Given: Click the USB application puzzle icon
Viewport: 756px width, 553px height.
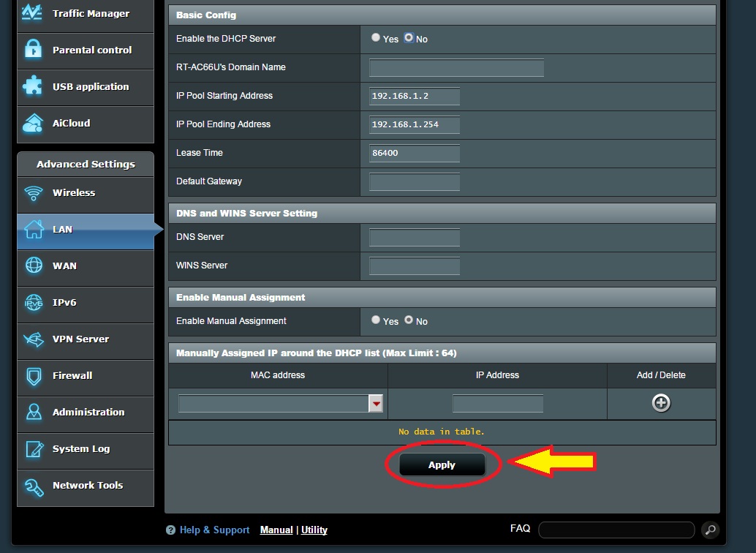Looking at the screenshot, I should click(34, 86).
